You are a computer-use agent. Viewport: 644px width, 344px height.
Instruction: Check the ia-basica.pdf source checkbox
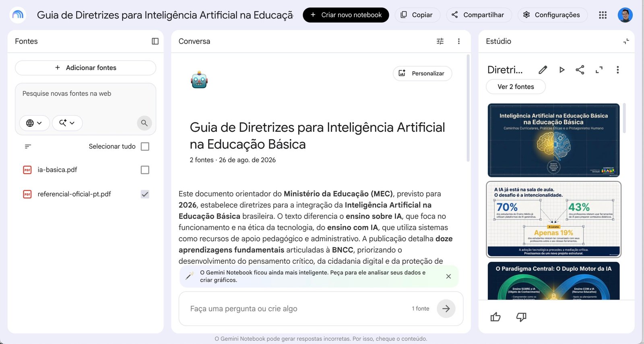tap(145, 170)
